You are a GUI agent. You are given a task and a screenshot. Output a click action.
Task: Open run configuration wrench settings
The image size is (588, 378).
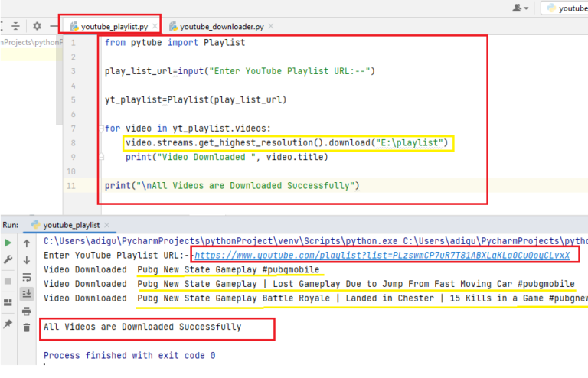point(8,259)
